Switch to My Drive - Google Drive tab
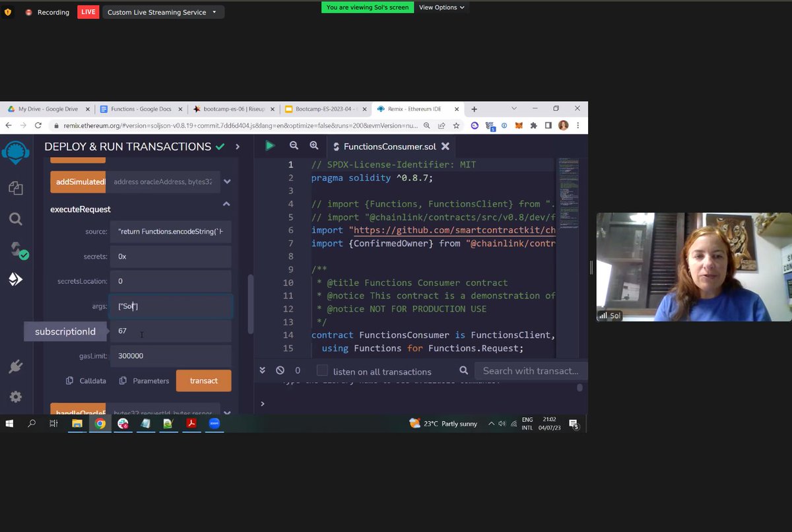Viewport: 792px width, 532px height. [x=47, y=109]
